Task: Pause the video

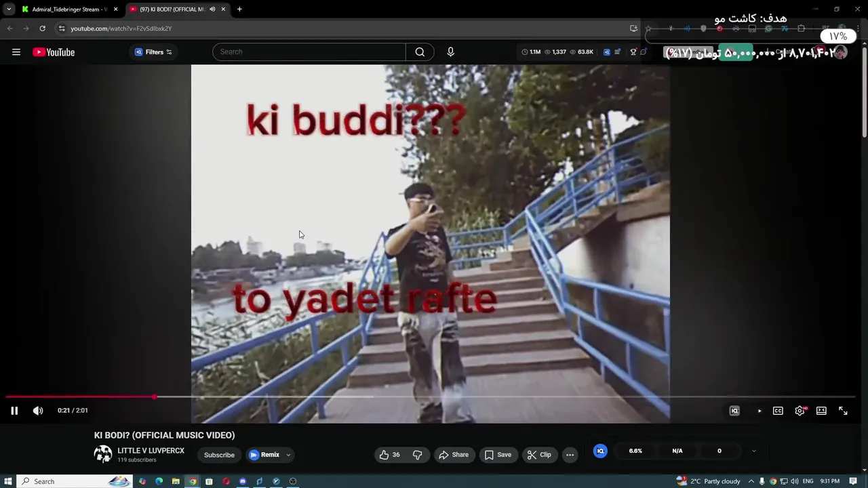Action: tap(14, 411)
